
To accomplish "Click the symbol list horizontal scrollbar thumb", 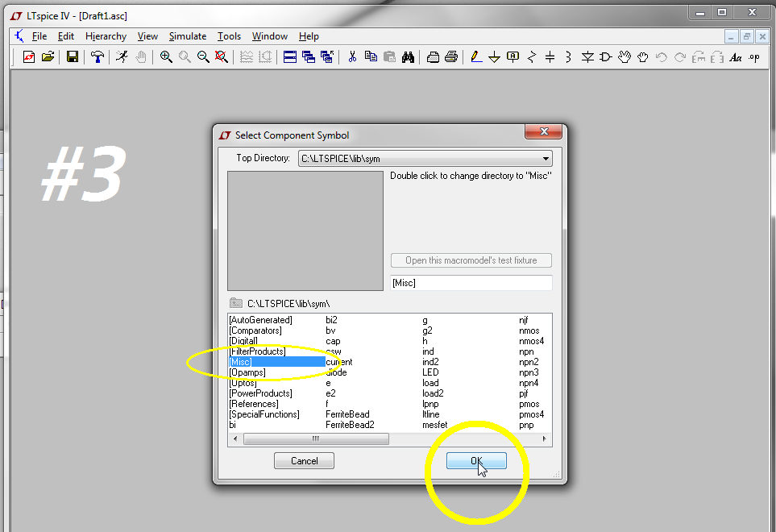I will coord(316,439).
